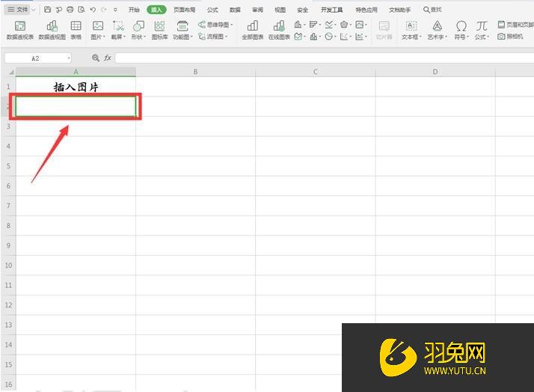The height and width of the screenshot is (392, 534).
Task: Open the 全部图表 all charts dialog
Action: click(252, 30)
